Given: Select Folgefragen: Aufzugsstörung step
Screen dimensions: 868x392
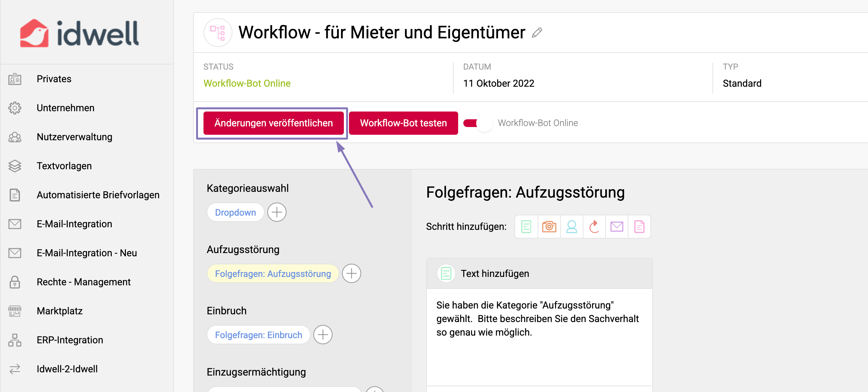Looking at the screenshot, I should pyautogui.click(x=273, y=273).
